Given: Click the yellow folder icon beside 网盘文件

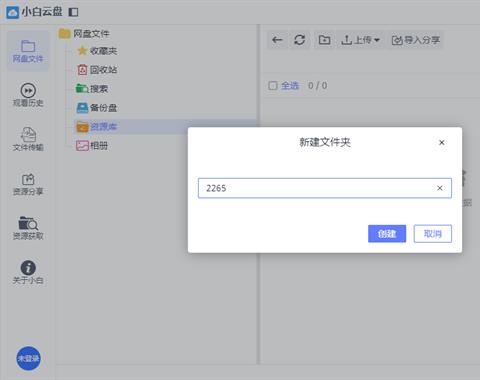Looking at the screenshot, I should click(65, 33).
